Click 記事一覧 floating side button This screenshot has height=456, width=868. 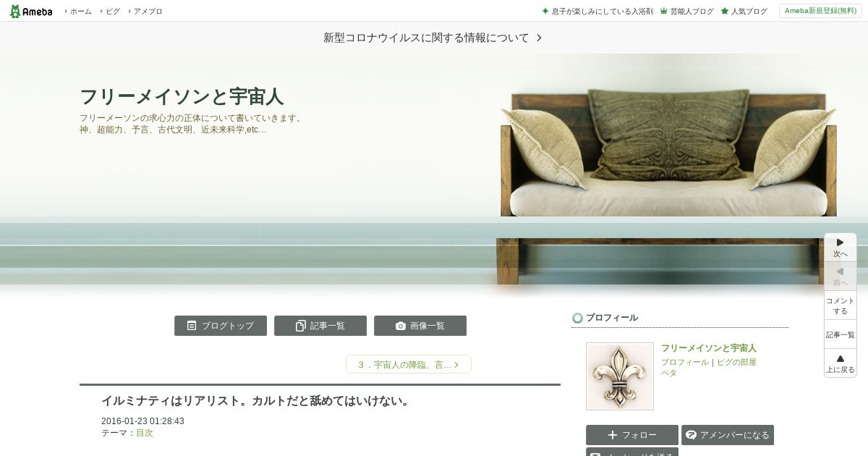coord(841,334)
